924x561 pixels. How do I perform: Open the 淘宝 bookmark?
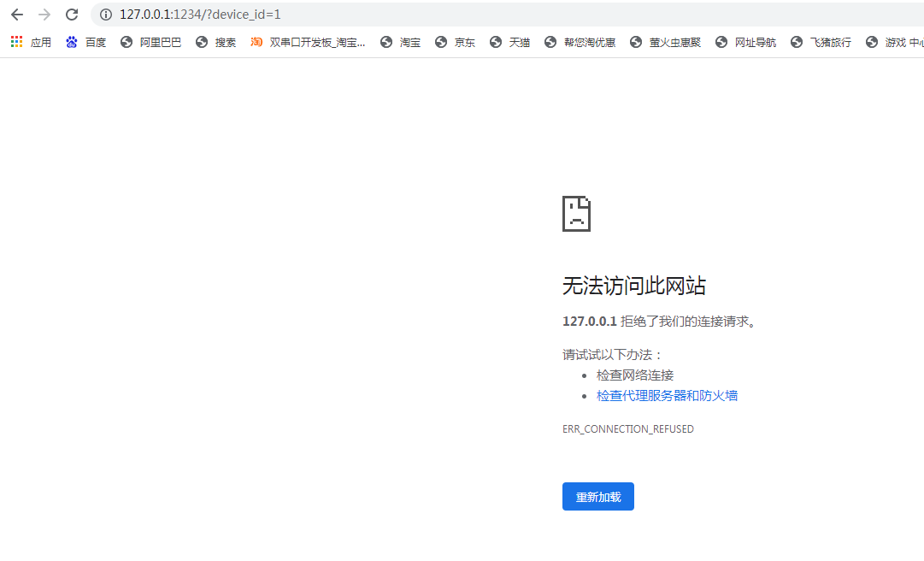401,42
